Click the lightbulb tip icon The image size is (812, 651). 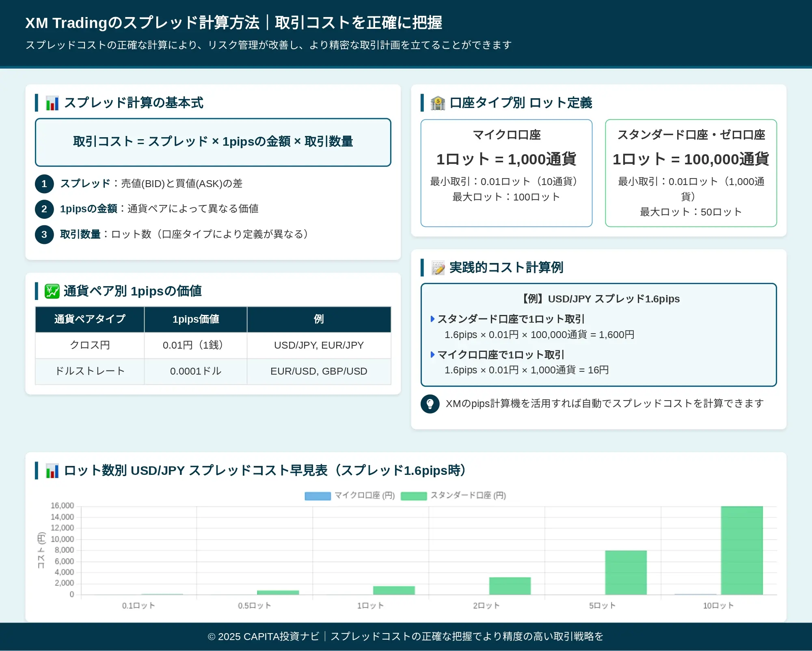tap(430, 404)
